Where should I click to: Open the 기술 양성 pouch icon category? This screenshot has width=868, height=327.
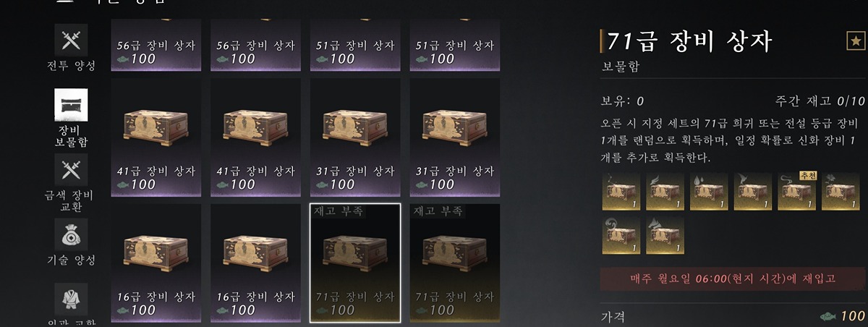tap(71, 243)
